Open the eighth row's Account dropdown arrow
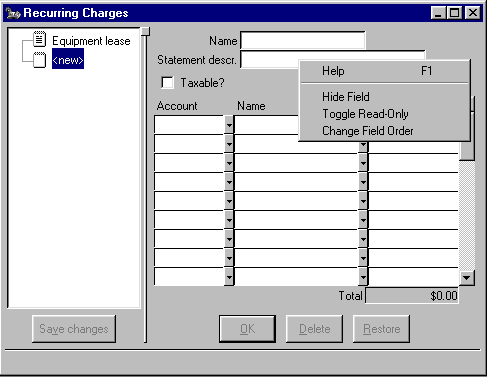 [229, 258]
